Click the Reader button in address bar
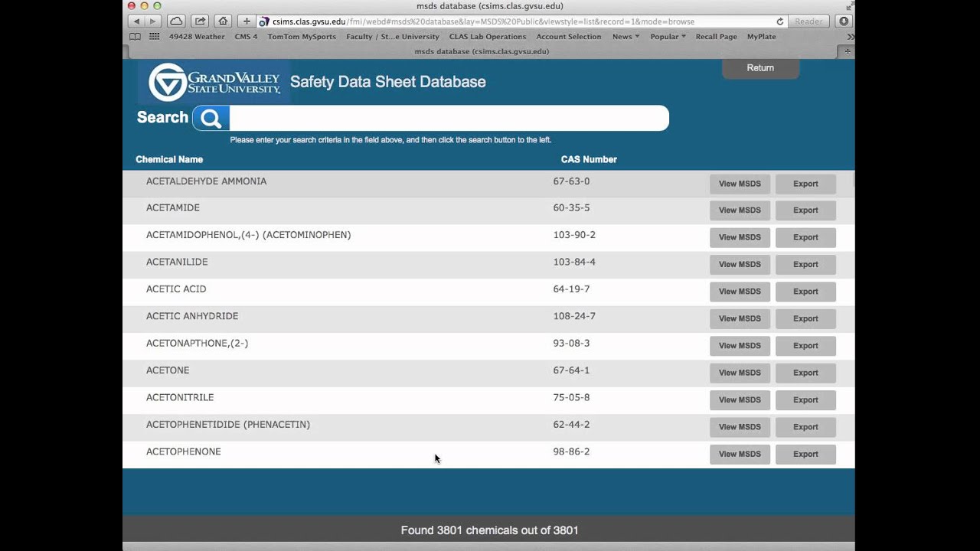 (808, 21)
